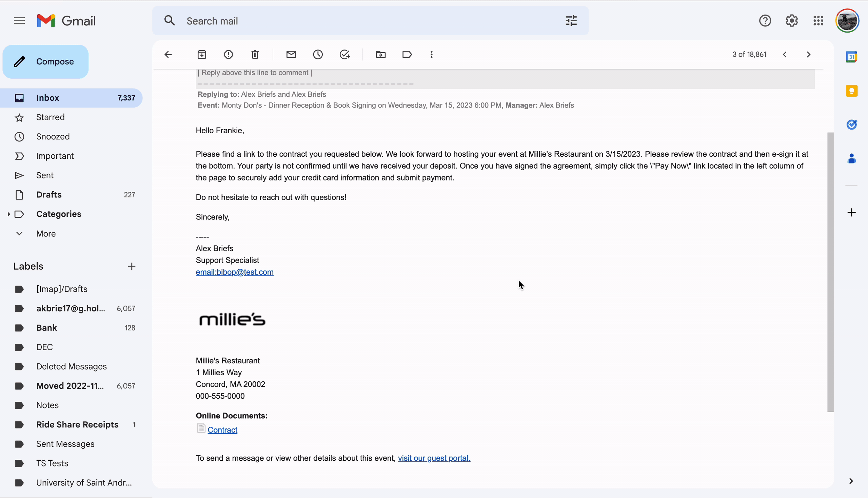
Task: Go back to inbox arrow
Action: click(x=168, y=54)
